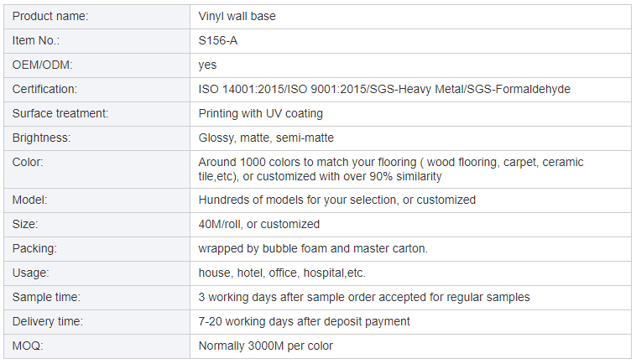Screen dimensions: 636x364
Task: Click "7-20 working days after deposit payment"
Action: tap(304, 321)
